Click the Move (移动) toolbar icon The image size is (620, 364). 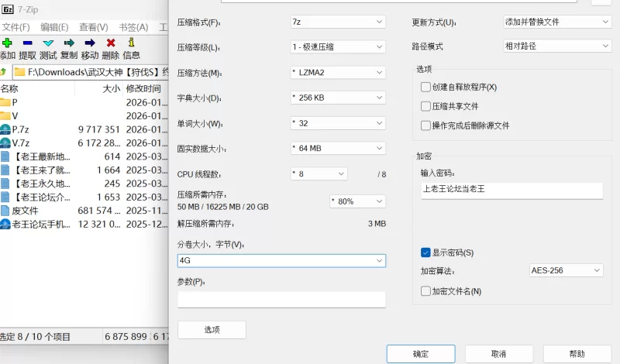coord(90,43)
